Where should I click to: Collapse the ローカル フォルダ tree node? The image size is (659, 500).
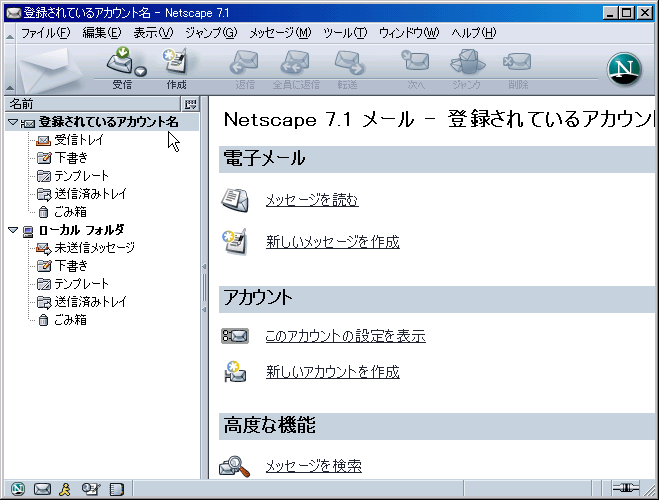tap(13, 230)
